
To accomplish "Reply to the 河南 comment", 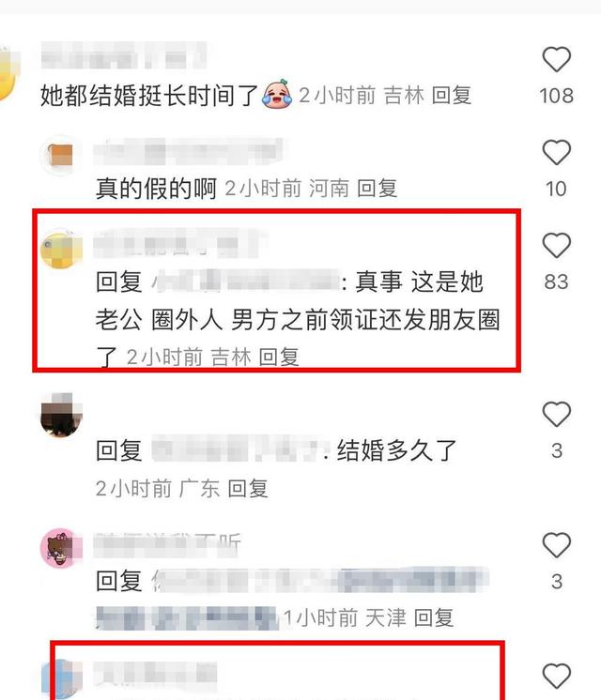I will (x=378, y=189).
